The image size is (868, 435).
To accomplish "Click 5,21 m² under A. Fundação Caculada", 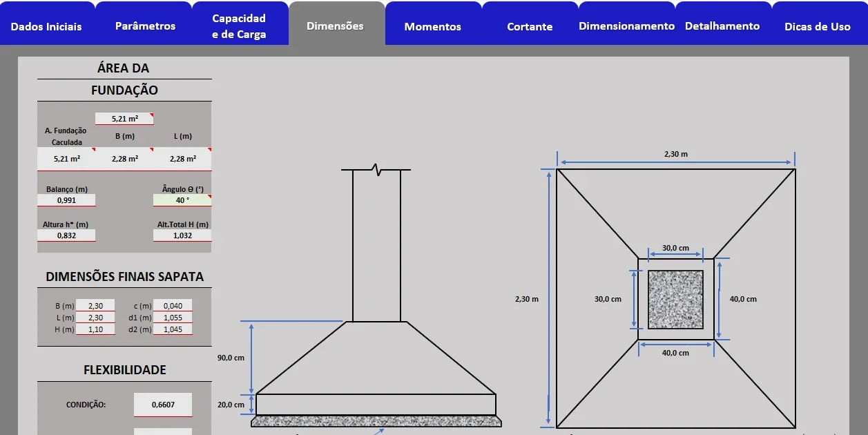I will pyautogui.click(x=66, y=159).
